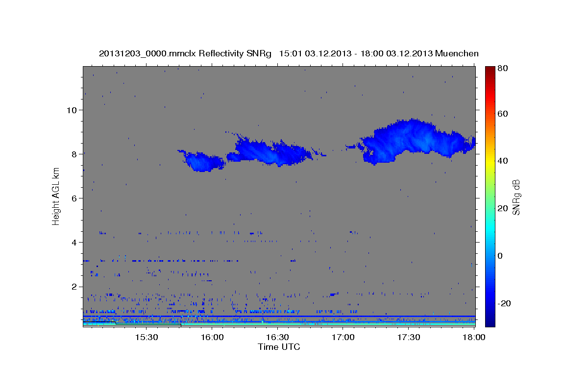Click the 17:00 time tick label
The height and width of the screenshot is (392, 588).
343,338
